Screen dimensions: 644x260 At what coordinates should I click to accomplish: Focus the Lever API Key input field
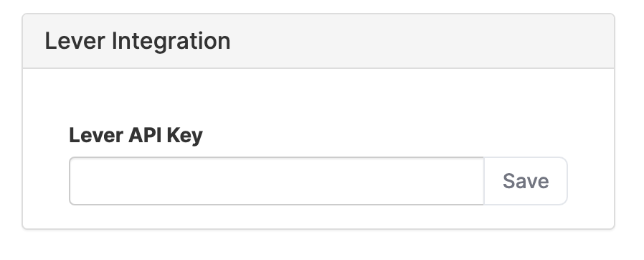tap(276, 181)
